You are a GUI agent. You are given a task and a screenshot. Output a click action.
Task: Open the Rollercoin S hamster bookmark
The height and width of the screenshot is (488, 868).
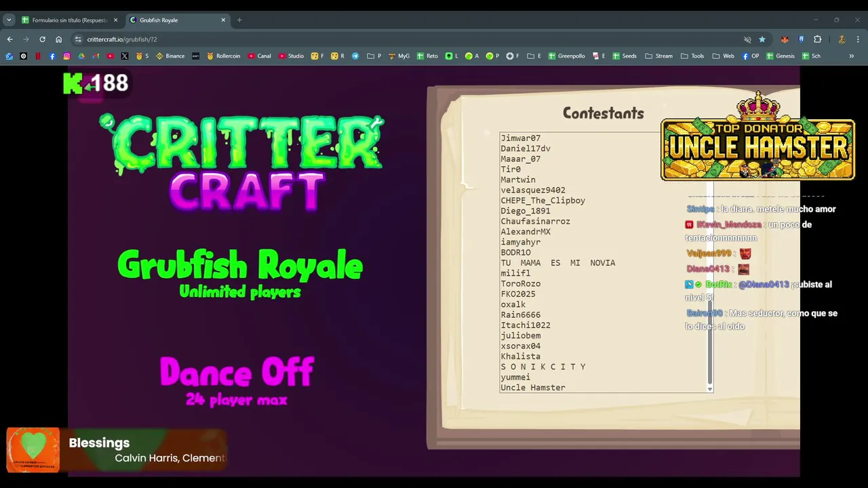click(142, 56)
